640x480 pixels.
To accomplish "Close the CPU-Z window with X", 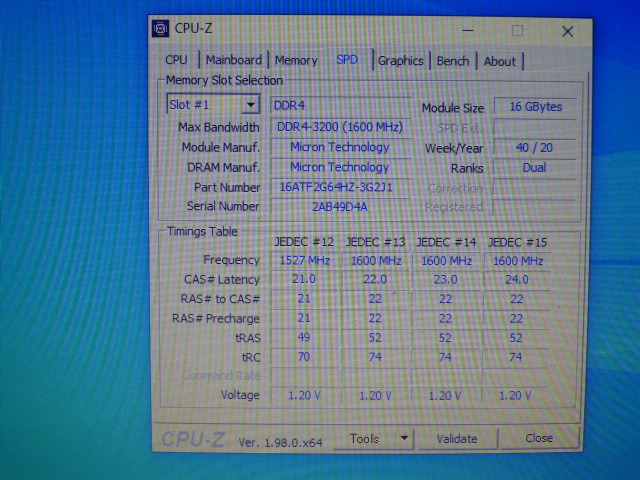I will pos(567,31).
